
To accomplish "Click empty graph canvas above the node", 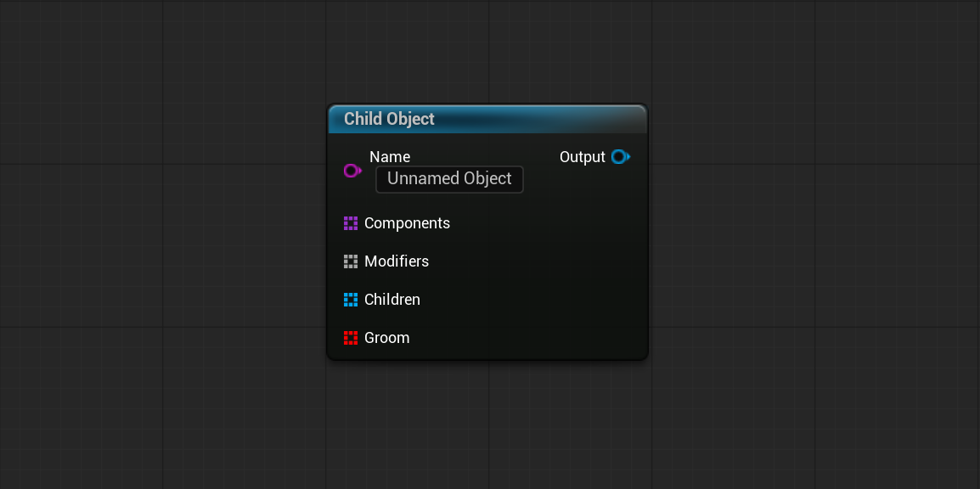I will [487, 50].
